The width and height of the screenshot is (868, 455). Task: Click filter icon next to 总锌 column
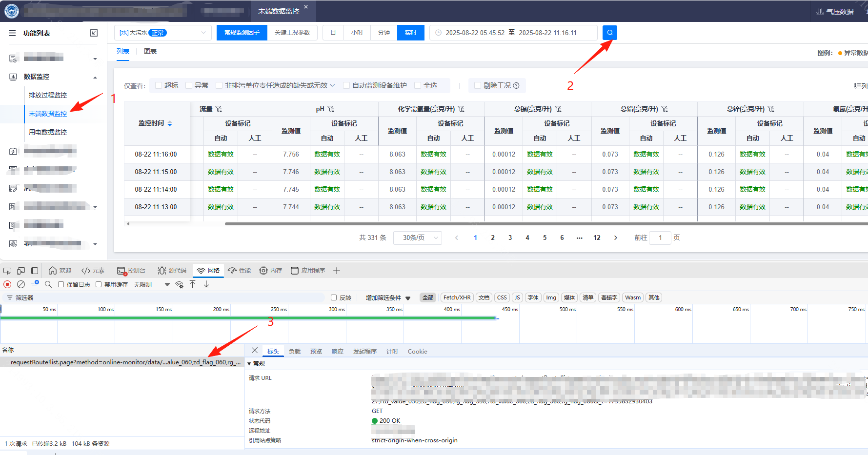coord(771,109)
